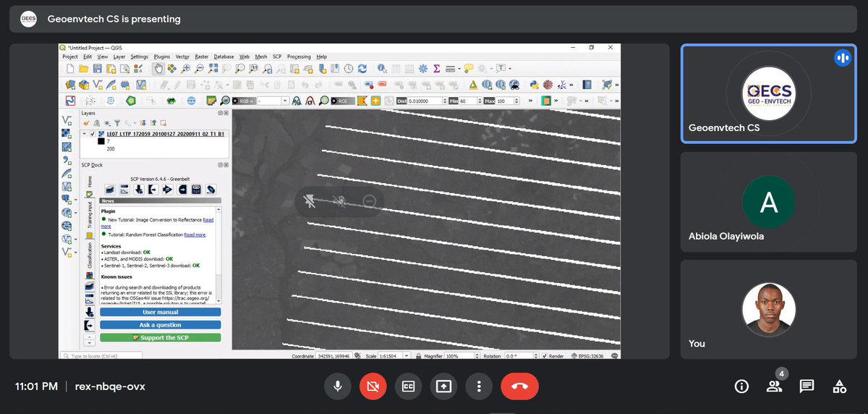
Task: Show the participants list
Action: point(774,386)
